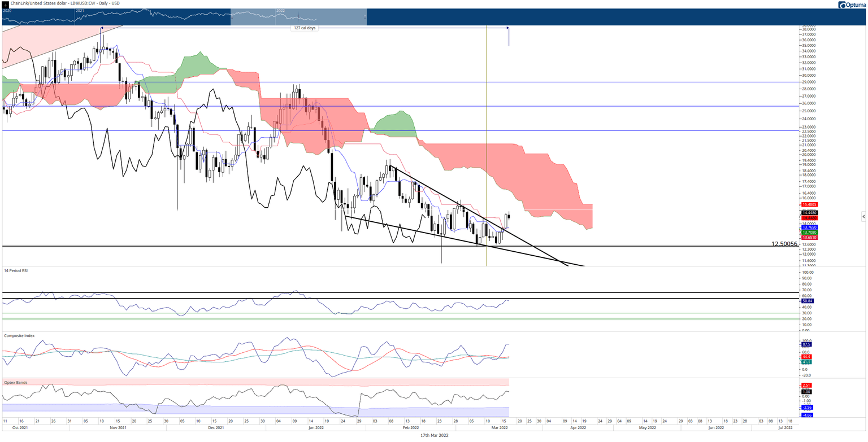Click the 'Apr 2022' label on the date axis
Image resolution: width=868 pixels, height=442 pixels.
[578, 428]
